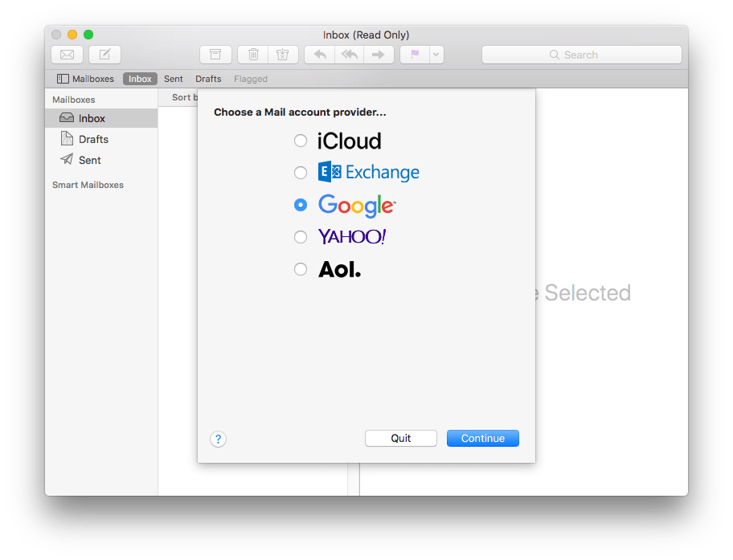Pick the Aol. account radio button

click(301, 269)
